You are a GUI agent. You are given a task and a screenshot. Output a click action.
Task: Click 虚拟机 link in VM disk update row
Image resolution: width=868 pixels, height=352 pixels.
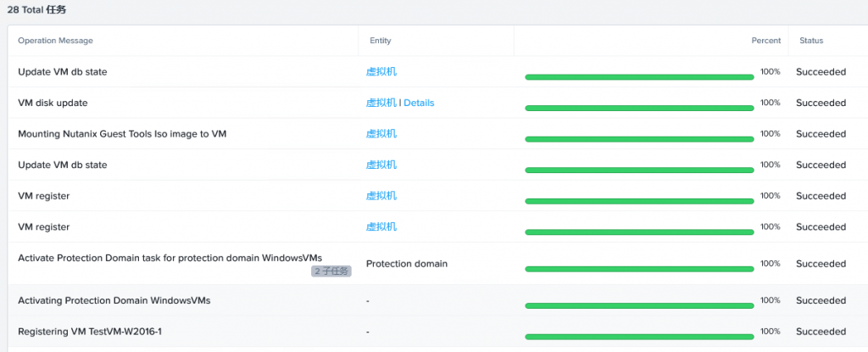coord(381,103)
